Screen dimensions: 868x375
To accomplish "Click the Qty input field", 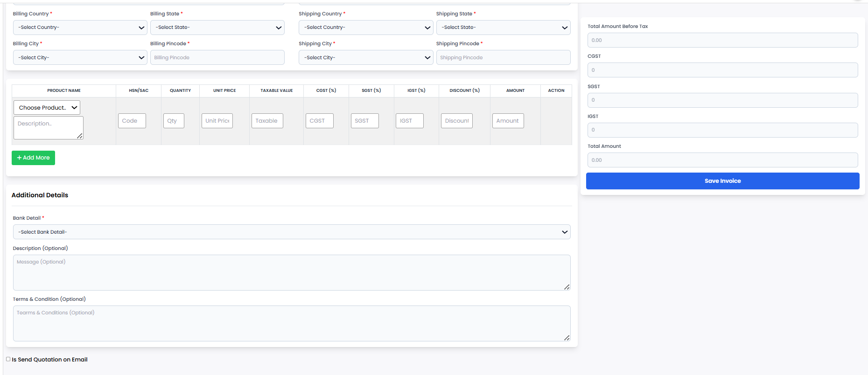I will [x=174, y=121].
